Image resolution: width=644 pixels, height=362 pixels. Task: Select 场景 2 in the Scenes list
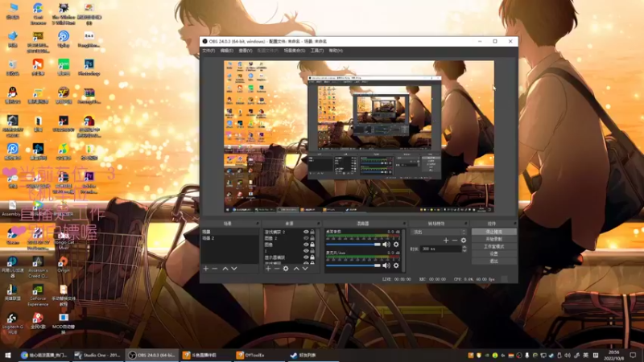click(230, 238)
